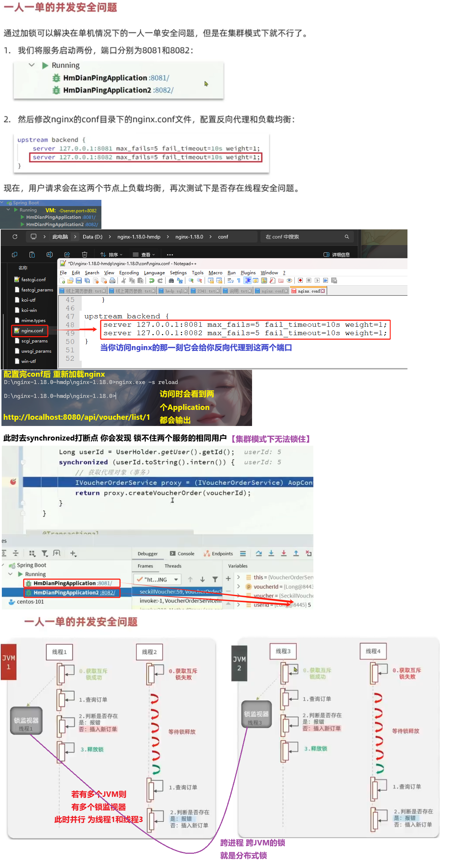Click the Services Expand All icon
This screenshot has width=464, height=868.
point(4,554)
